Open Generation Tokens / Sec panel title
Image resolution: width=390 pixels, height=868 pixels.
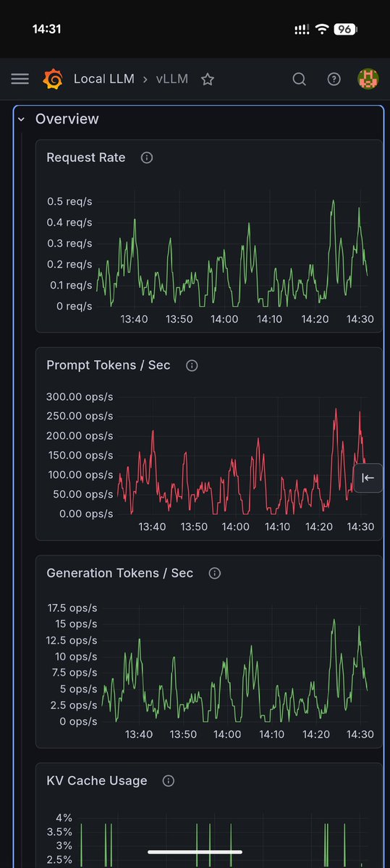click(x=119, y=573)
